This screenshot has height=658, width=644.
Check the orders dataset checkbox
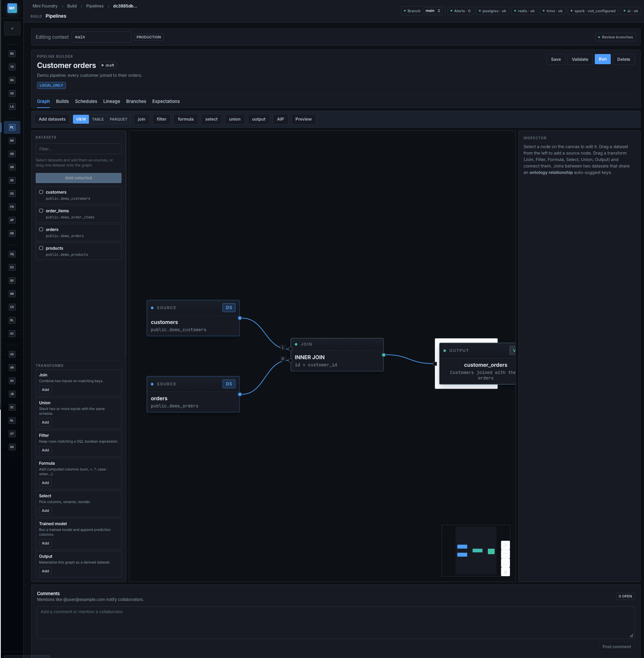pos(41,229)
